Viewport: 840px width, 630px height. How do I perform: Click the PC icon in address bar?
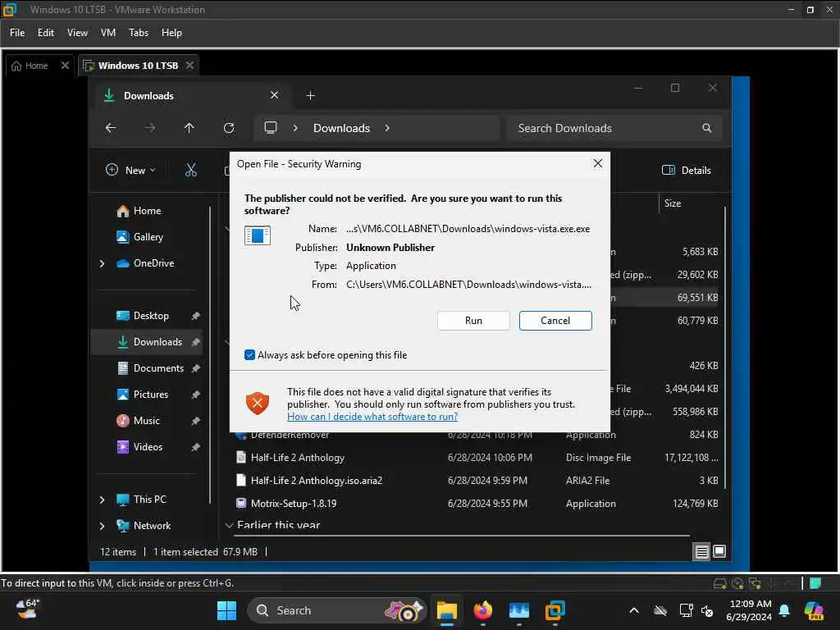[271, 128]
